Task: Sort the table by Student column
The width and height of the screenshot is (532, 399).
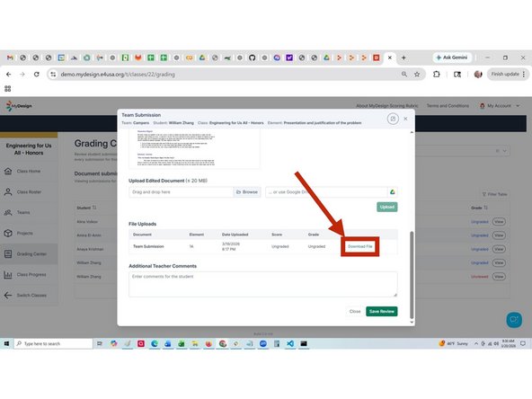Action: 86,208
